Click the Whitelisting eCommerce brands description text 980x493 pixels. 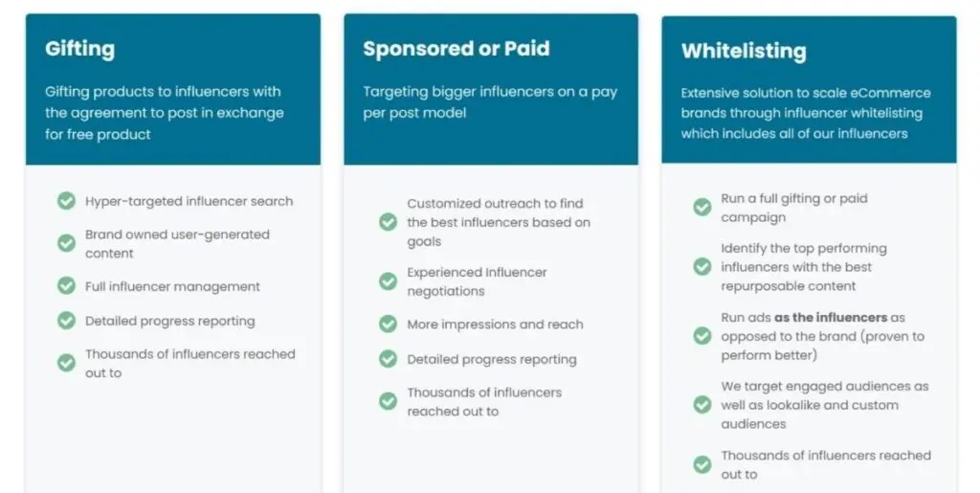[804, 113]
